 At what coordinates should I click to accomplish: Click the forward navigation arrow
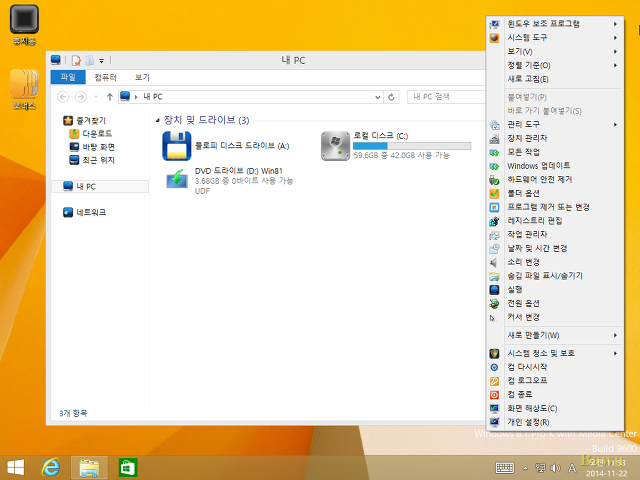coord(81,97)
